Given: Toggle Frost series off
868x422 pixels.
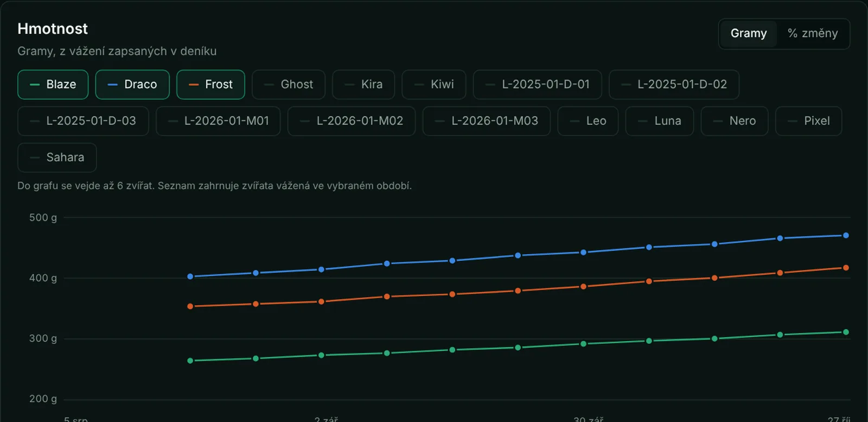Looking at the screenshot, I should [210, 85].
